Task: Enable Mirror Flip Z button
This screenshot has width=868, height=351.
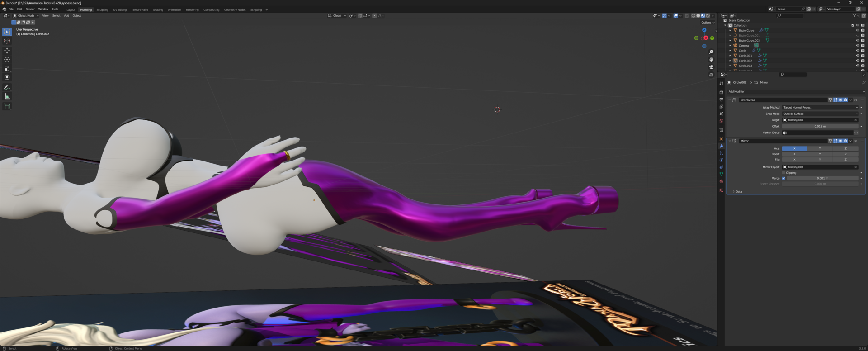Action: click(x=845, y=159)
